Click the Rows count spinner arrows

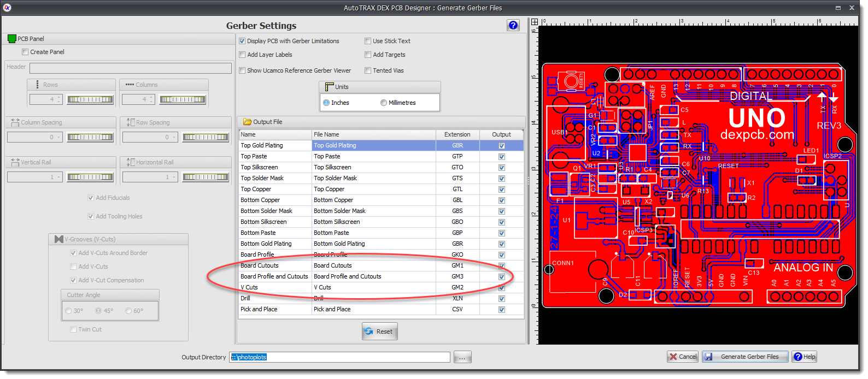tap(59, 99)
